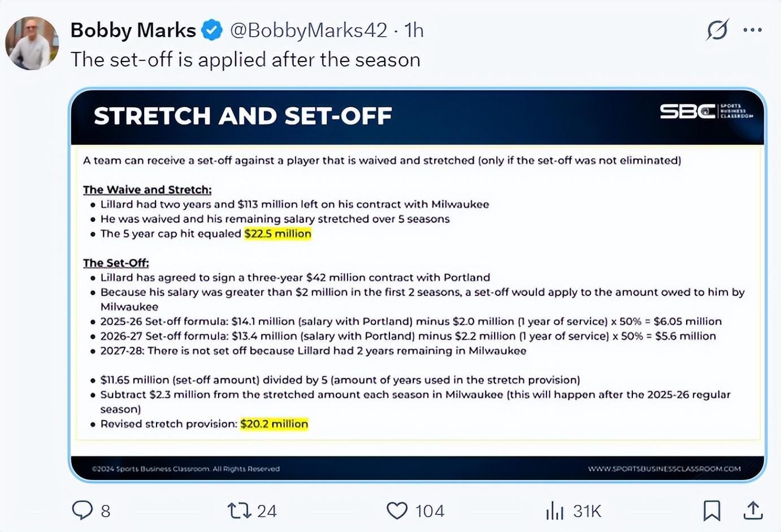The height and width of the screenshot is (532, 781).
Task: Toggle the bookmark icon
Action: coord(711,511)
